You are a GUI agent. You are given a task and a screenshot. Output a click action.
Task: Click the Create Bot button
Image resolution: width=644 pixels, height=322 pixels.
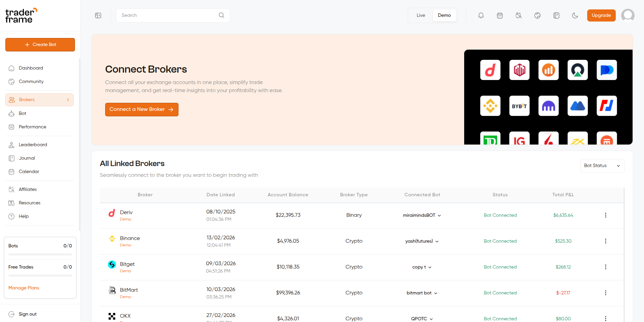40,45
